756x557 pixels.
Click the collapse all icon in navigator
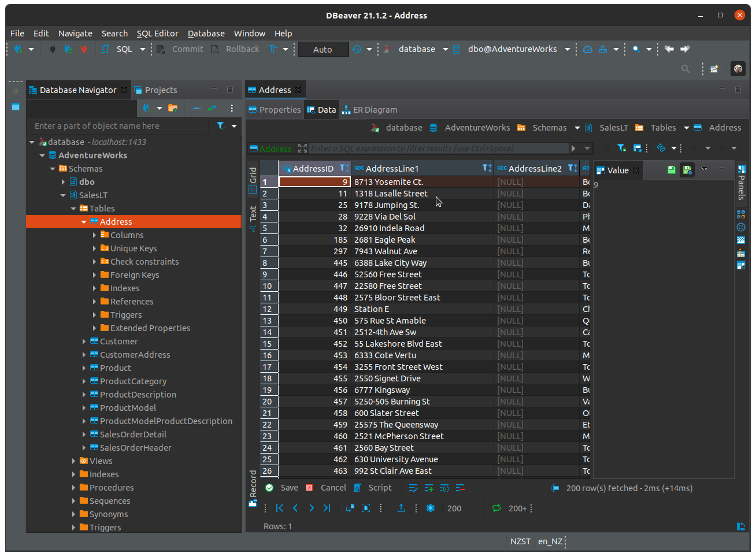coord(197,108)
